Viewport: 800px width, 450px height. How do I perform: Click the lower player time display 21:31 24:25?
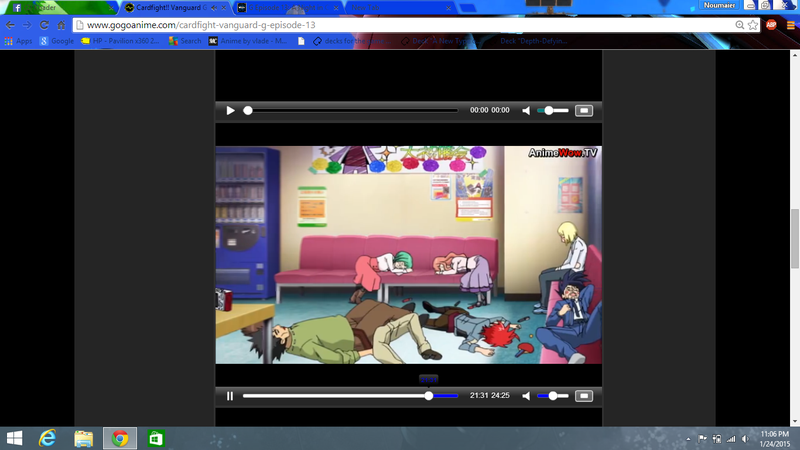(x=489, y=395)
